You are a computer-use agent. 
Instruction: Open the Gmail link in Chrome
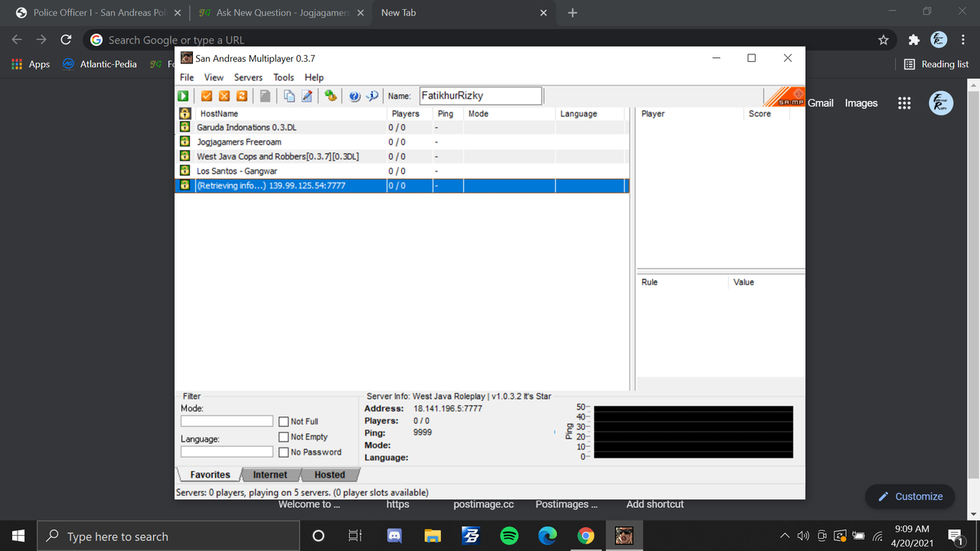tap(821, 103)
